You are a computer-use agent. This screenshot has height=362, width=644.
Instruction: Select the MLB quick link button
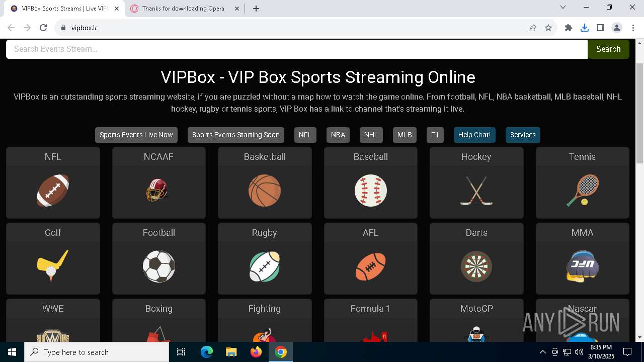405,135
